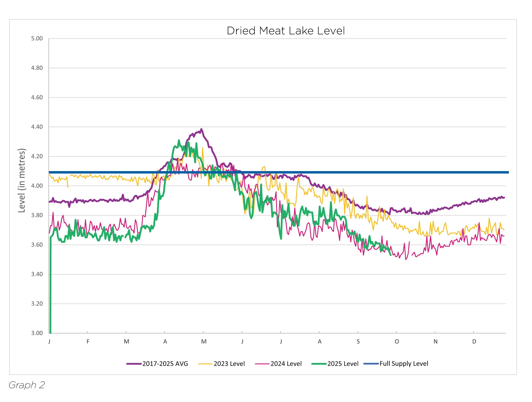Click the magenta 2024 legend line swatch
The width and height of the screenshot is (532, 402).
pos(262,364)
